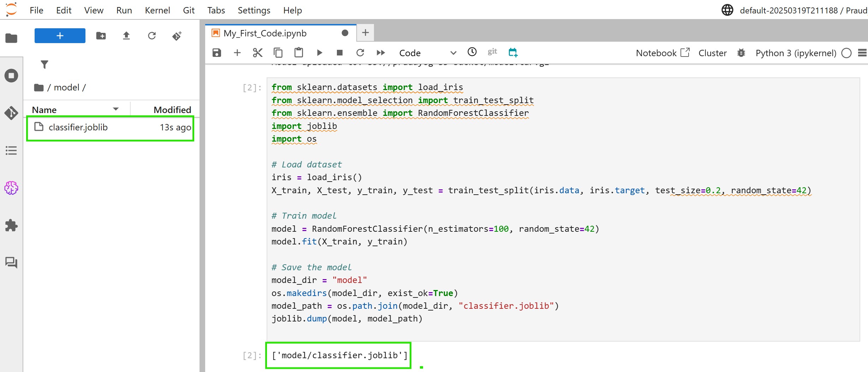Switch to My_First_Code.ipynb tab
Screen dimensions: 868x372
pyautogui.click(x=265, y=33)
